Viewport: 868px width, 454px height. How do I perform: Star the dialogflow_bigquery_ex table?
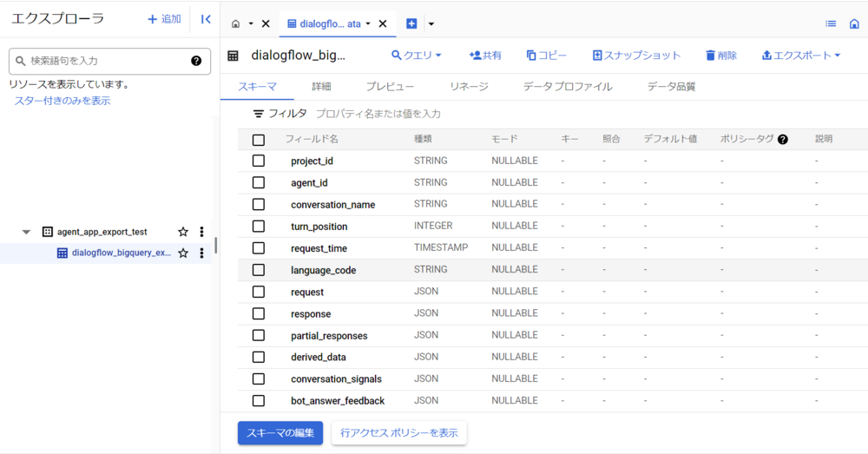183,253
